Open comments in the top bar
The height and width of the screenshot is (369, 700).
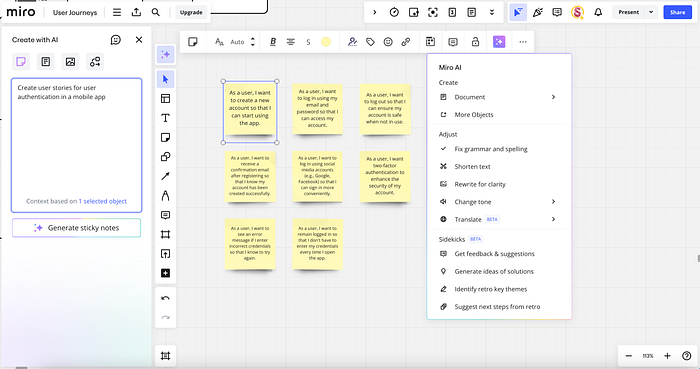[x=557, y=12]
